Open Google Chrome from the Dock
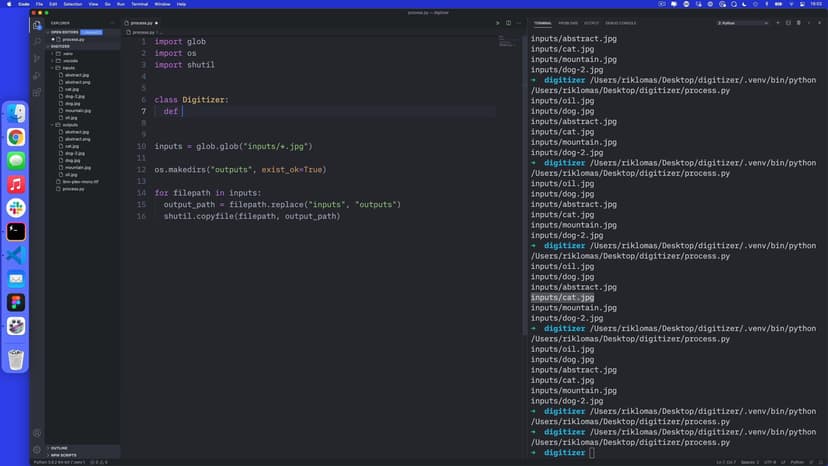Screen dimensions: 828x466 pos(16,137)
